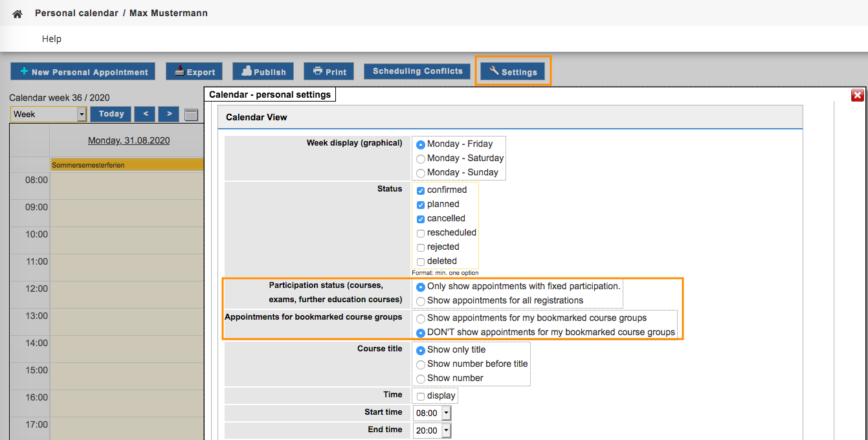Tick the Time display checkbox
Image resolution: width=868 pixels, height=440 pixels.
coord(421,397)
